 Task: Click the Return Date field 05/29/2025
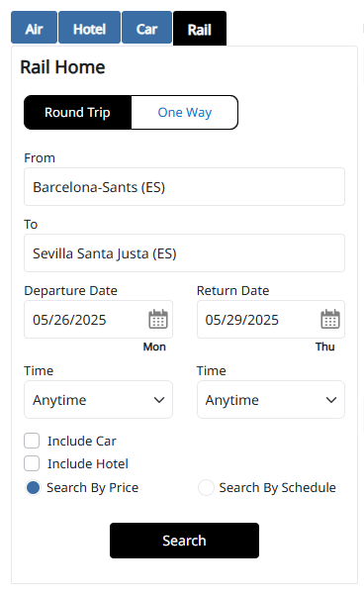coord(271,320)
